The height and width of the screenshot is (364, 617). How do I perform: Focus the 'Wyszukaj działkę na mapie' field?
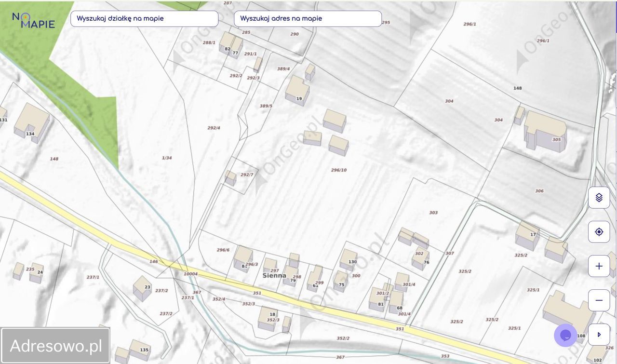coord(144,19)
